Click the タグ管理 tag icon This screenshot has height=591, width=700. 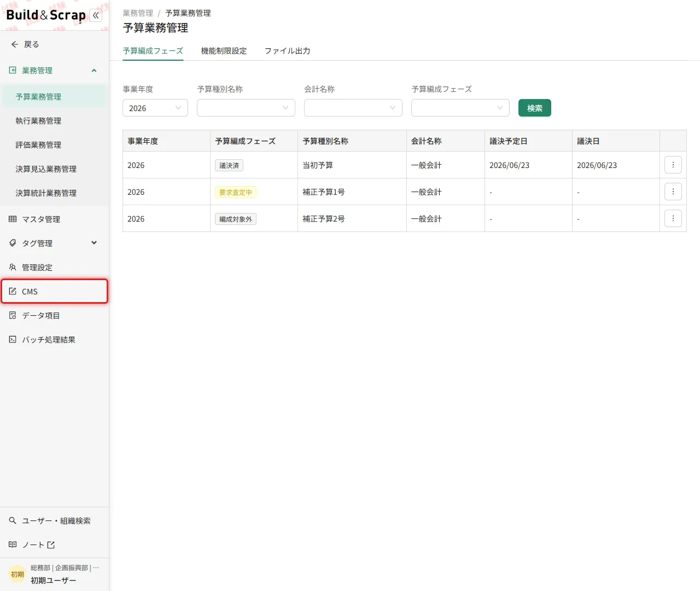[13, 244]
